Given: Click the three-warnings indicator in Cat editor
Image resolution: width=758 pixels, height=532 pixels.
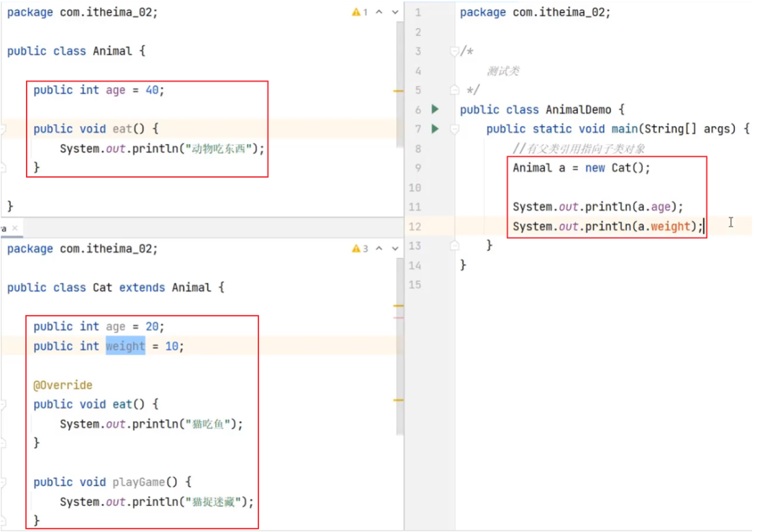Looking at the screenshot, I should coord(359,248).
